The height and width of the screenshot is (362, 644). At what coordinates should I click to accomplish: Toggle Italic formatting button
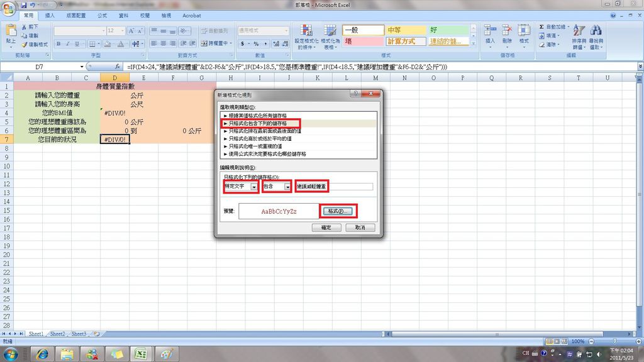[x=67, y=44]
